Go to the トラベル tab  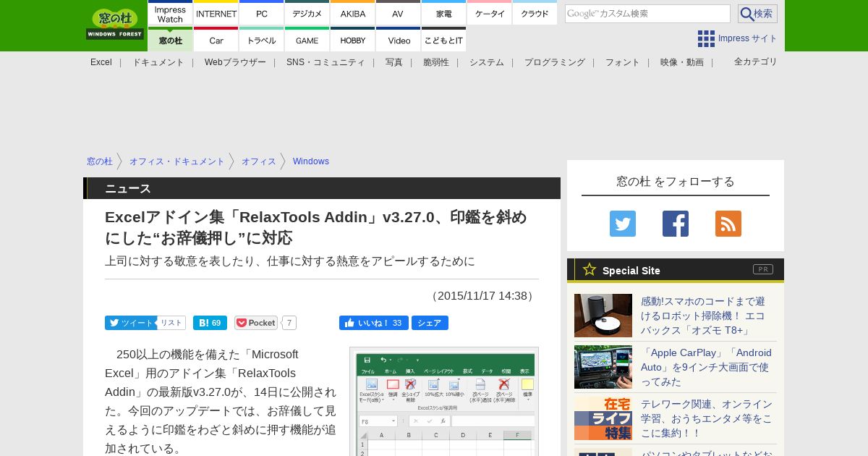click(x=261, y=40)
